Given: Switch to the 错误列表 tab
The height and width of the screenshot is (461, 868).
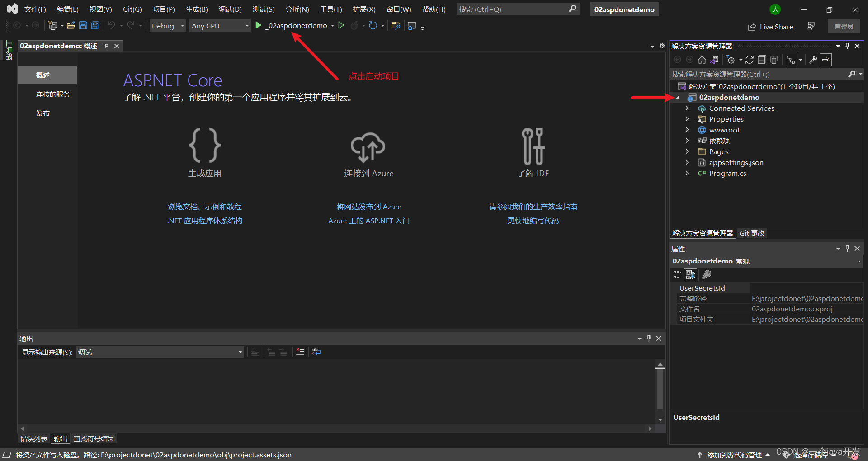Looking at the screenshot, I should coord(34,438).
